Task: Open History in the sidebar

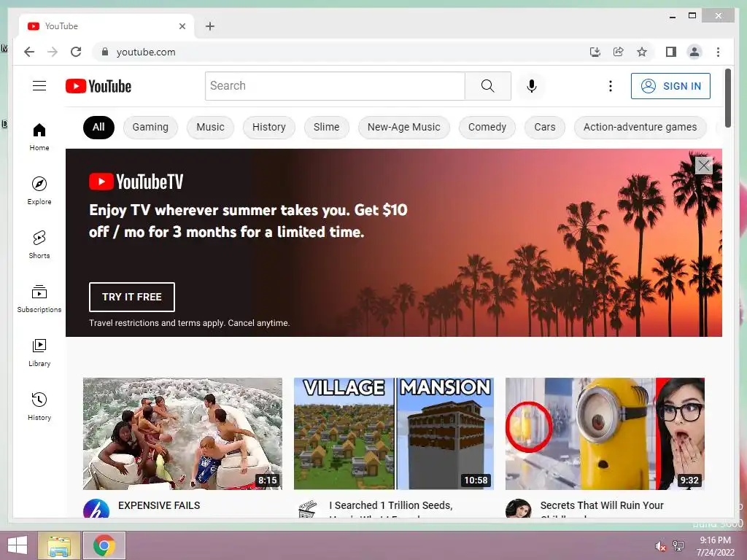Action: 39,406
